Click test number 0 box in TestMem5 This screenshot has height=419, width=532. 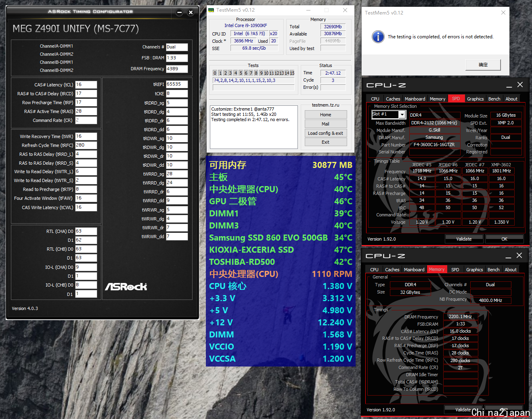215,73
